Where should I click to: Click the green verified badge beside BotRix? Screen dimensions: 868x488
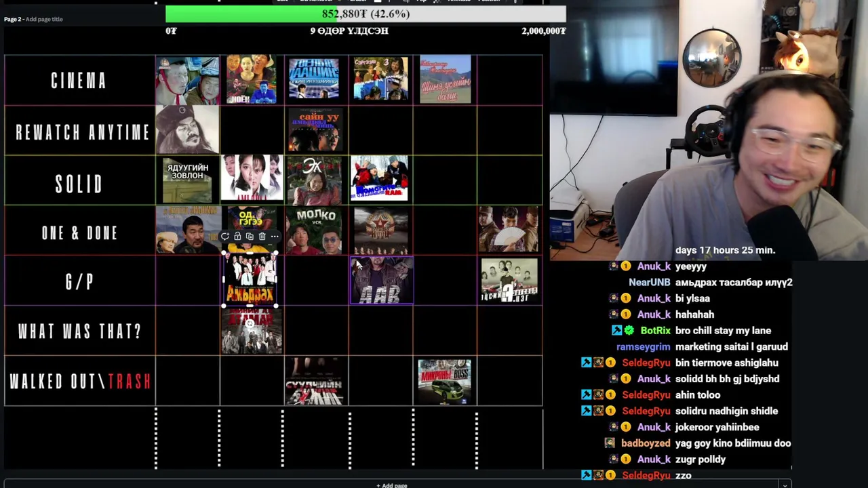(629, 330)
